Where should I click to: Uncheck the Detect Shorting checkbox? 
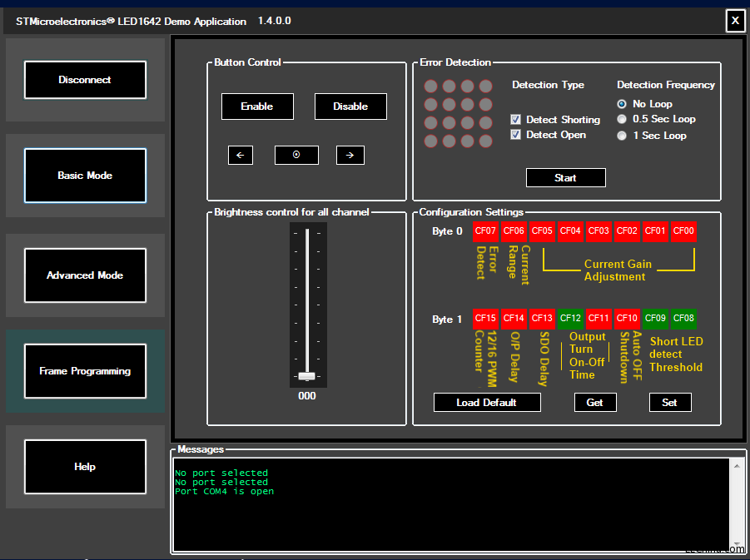(515, 120)
